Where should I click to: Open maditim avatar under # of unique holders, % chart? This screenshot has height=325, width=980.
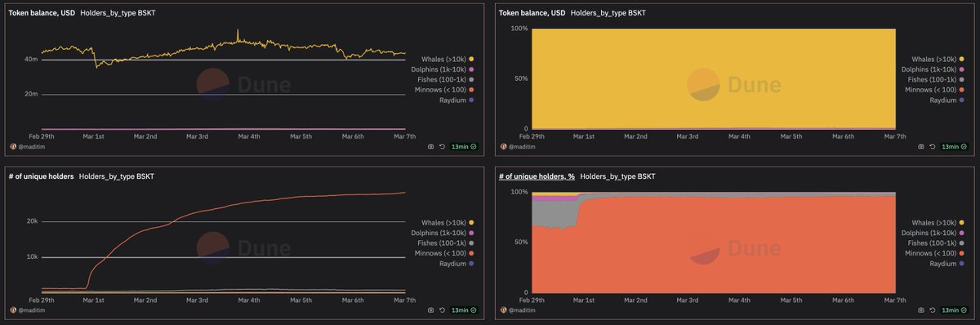point(503,310)
